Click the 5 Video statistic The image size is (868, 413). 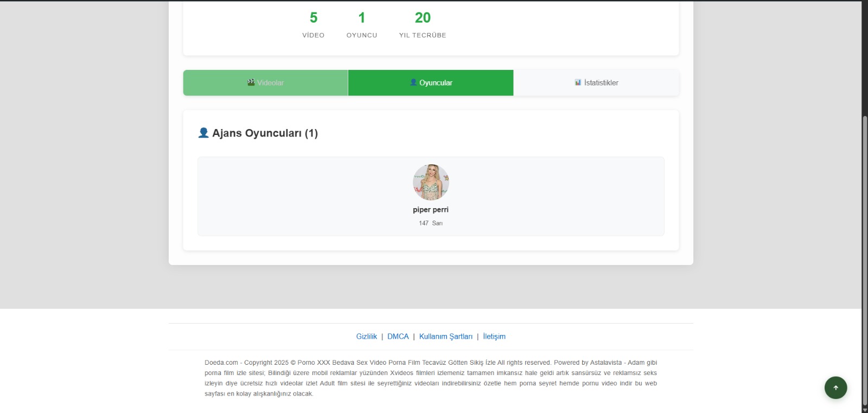313,18
